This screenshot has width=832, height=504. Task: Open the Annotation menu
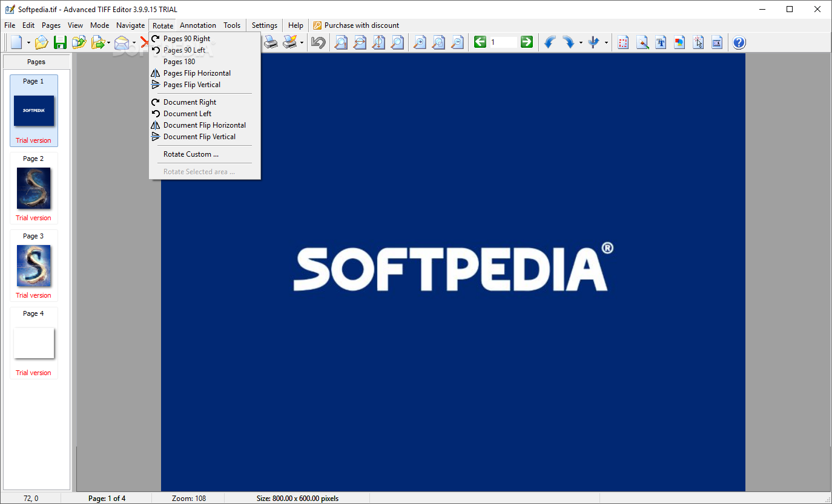click(198, 25)
